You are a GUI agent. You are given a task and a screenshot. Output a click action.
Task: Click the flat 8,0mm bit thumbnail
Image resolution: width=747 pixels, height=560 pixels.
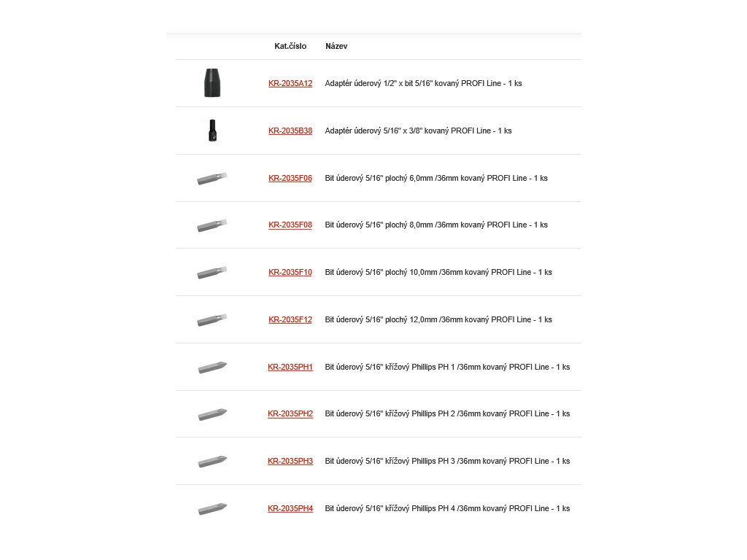(212, 225)
